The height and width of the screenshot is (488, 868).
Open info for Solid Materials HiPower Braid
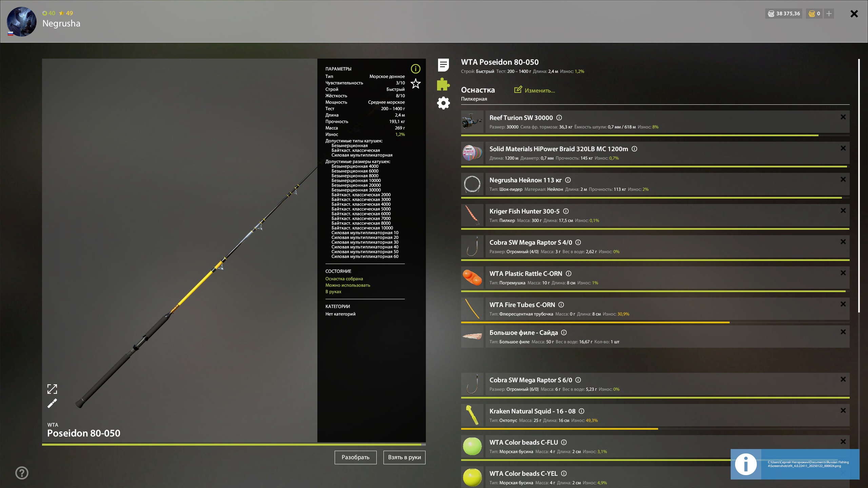tap(634, 149)
